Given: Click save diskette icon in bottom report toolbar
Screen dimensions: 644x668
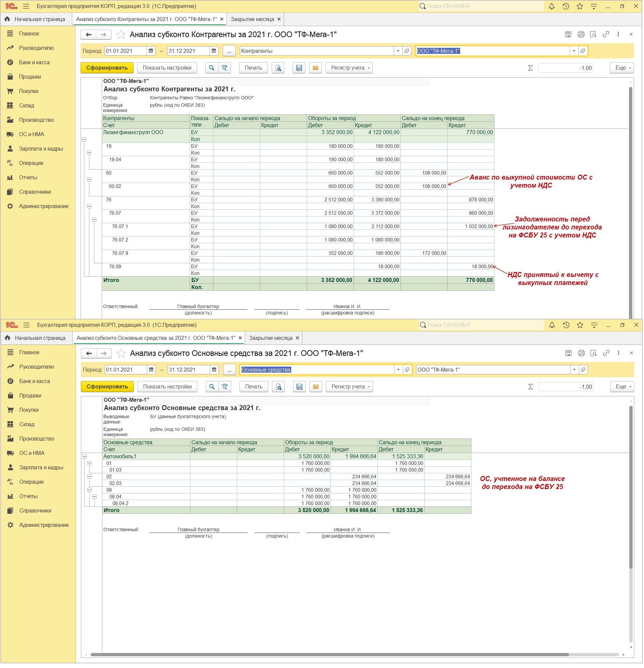Looking at the screenshot, I should pyautogui.click(x=300, y=387).
